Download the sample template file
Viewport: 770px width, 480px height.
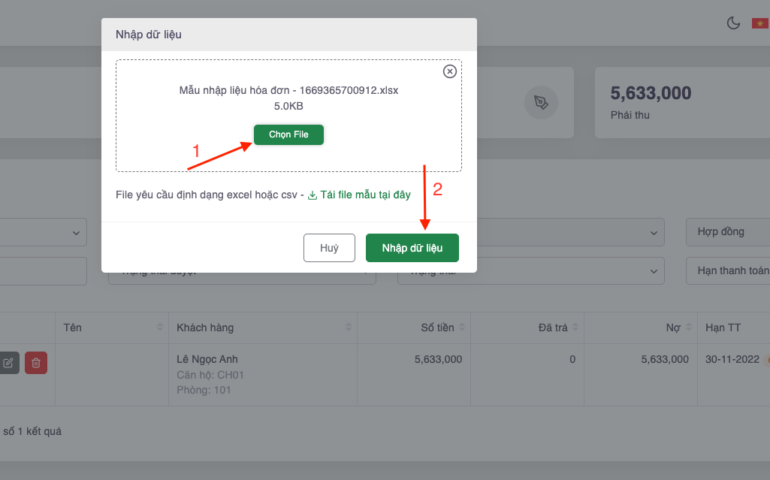[x=358, y=195]
